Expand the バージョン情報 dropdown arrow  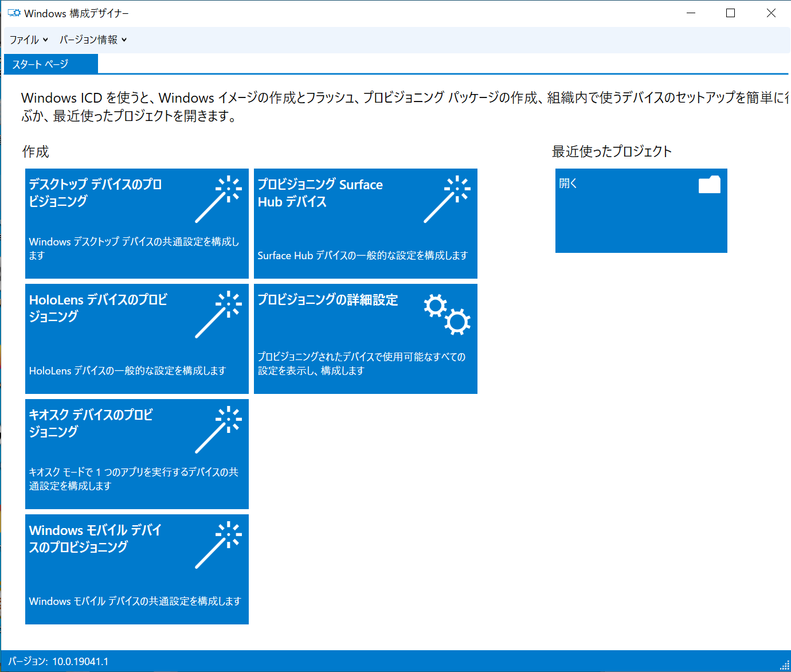(x=124, y=40)
